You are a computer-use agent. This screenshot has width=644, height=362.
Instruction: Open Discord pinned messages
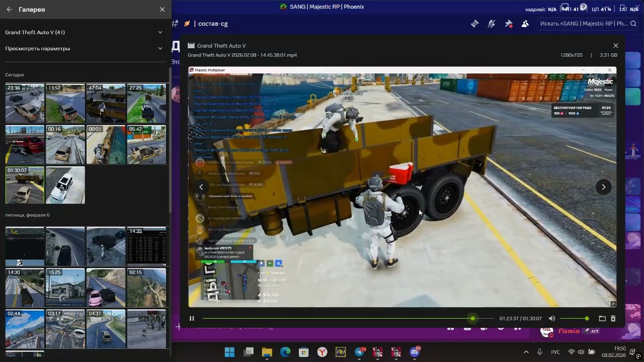click(x=509, y=24)
